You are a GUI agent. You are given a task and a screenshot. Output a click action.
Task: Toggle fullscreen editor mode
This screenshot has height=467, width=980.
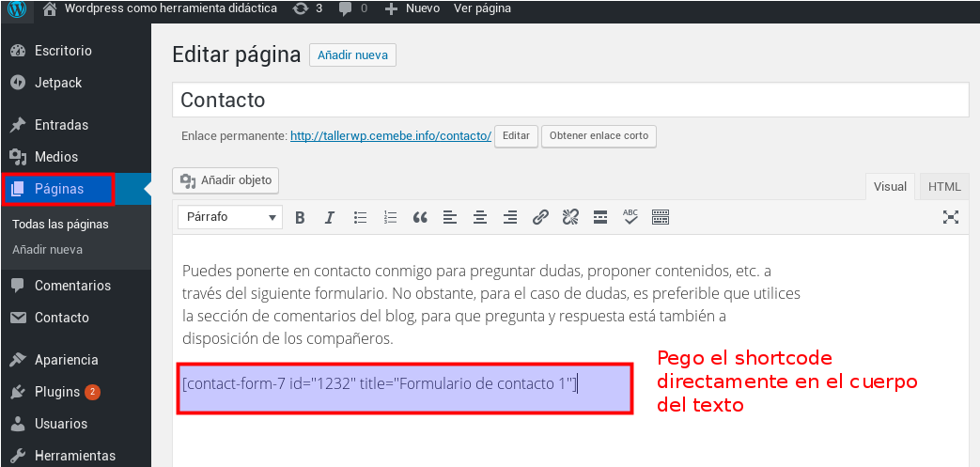951,217
